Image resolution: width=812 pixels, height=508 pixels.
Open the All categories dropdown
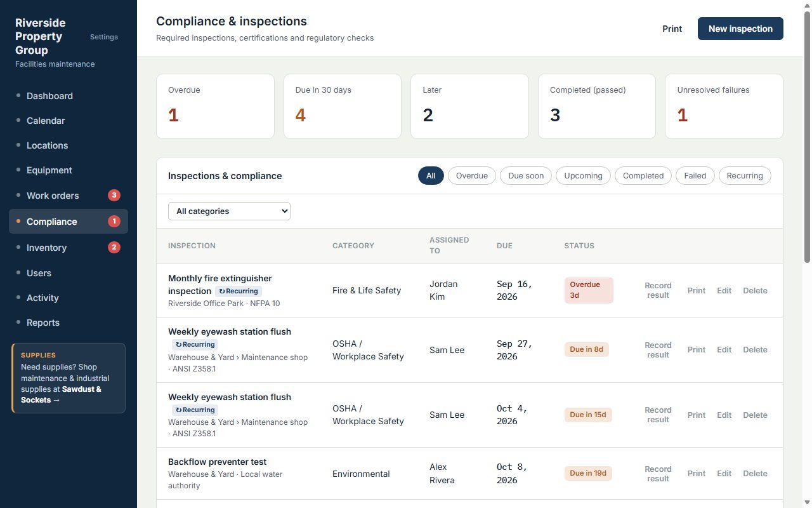click(x=229, y=211)
